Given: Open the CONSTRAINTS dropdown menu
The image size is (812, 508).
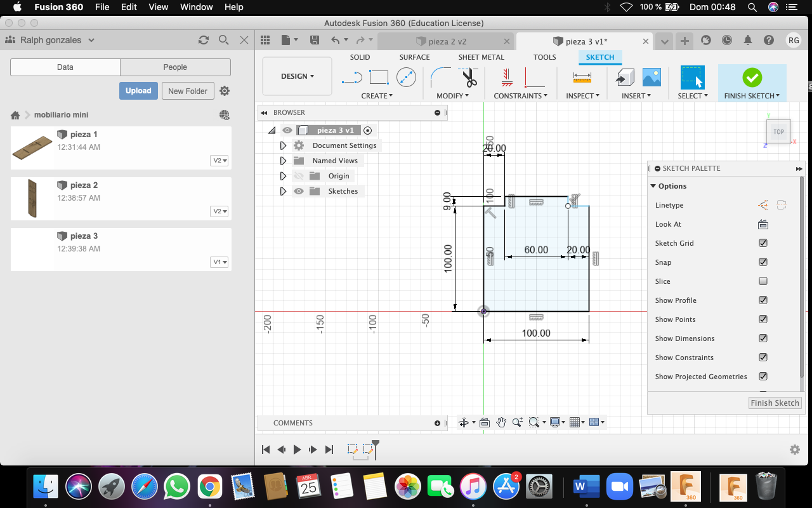Looking at the screenshot, I should coord(521,96).
